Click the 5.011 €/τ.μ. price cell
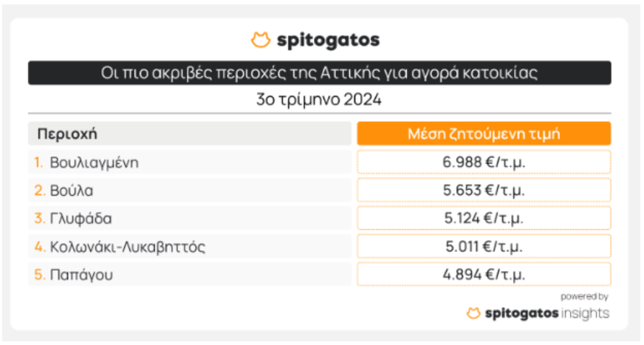This screenshot has width=644, height=345. [484, 247]
